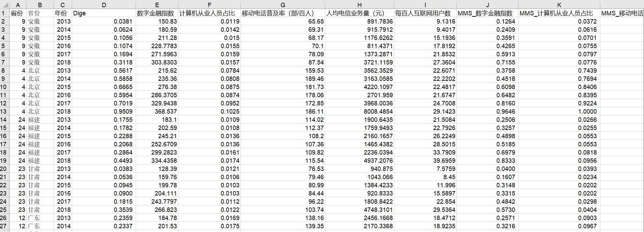
Task: Select column I header
Action: pyautogui.click(x=425, y=5)
